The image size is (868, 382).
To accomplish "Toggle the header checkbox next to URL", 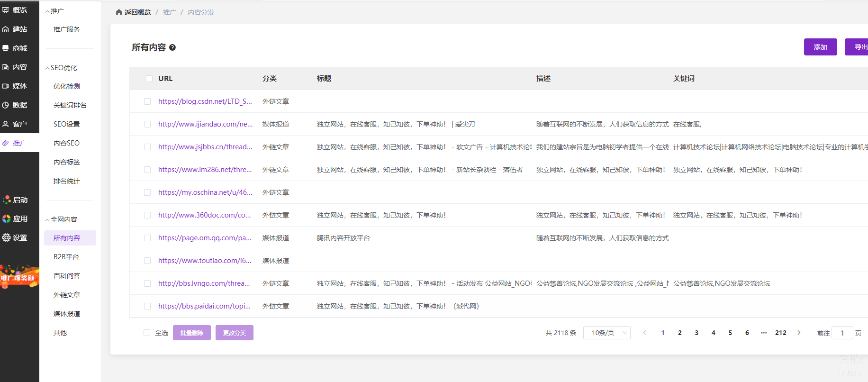I will (149, 79).
